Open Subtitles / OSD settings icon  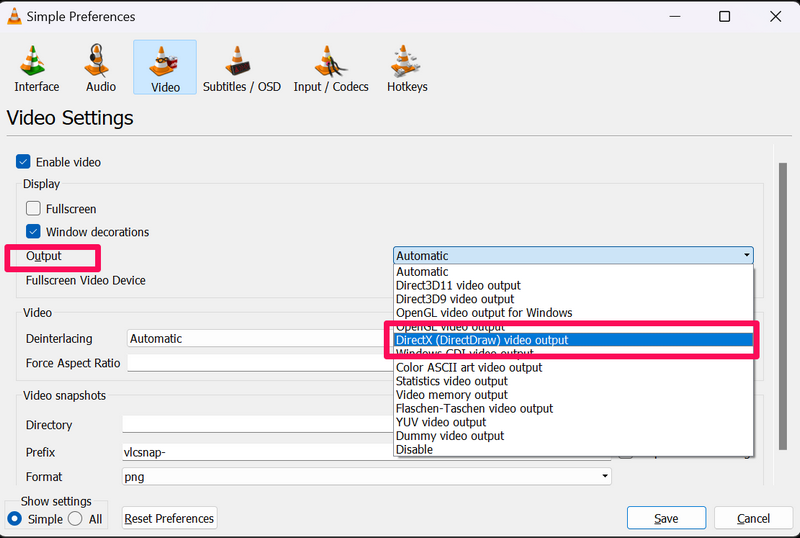(238, 60)
